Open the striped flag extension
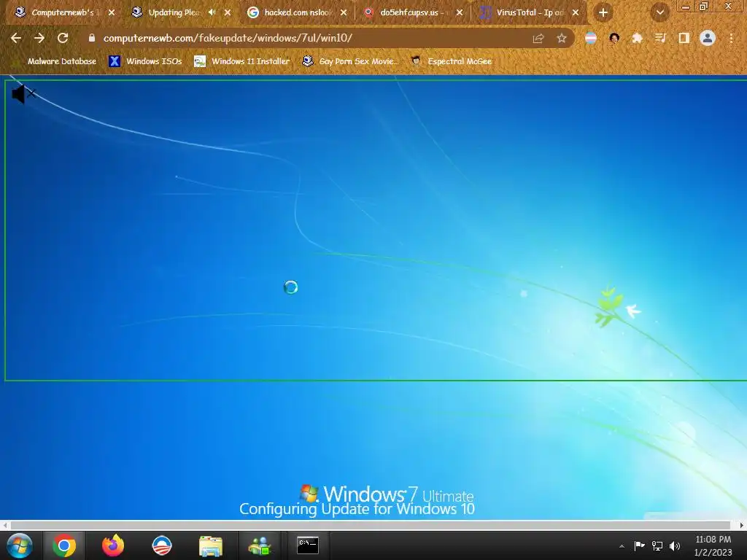The image size is (747, 560). (591, 38)
